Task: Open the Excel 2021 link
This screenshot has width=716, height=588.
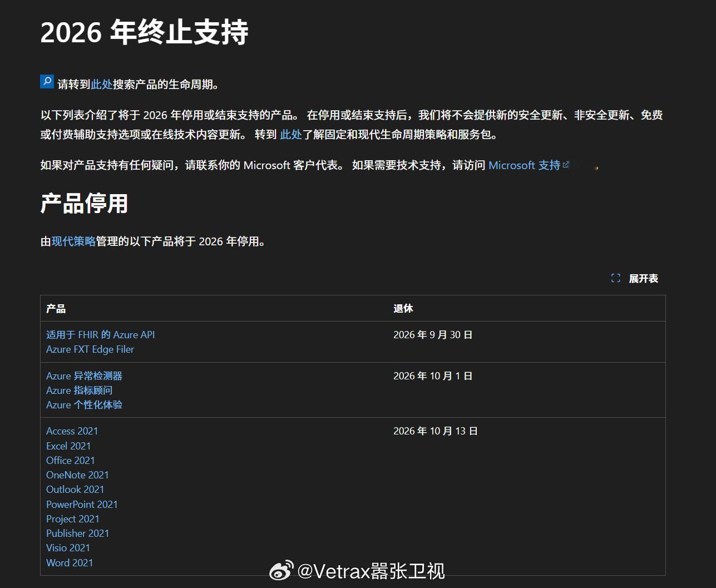Action: [68, 446]
